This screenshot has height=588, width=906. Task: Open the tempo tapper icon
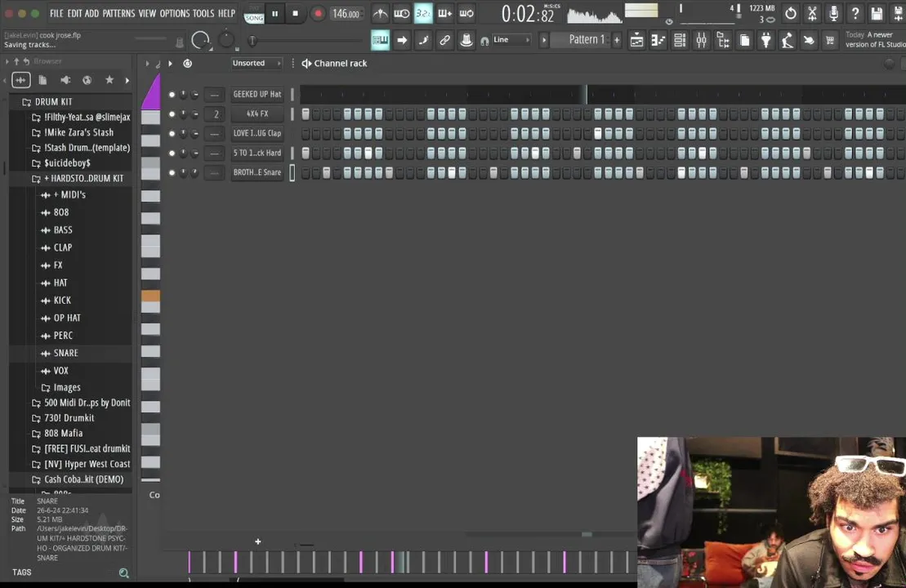tap(788, 40)
